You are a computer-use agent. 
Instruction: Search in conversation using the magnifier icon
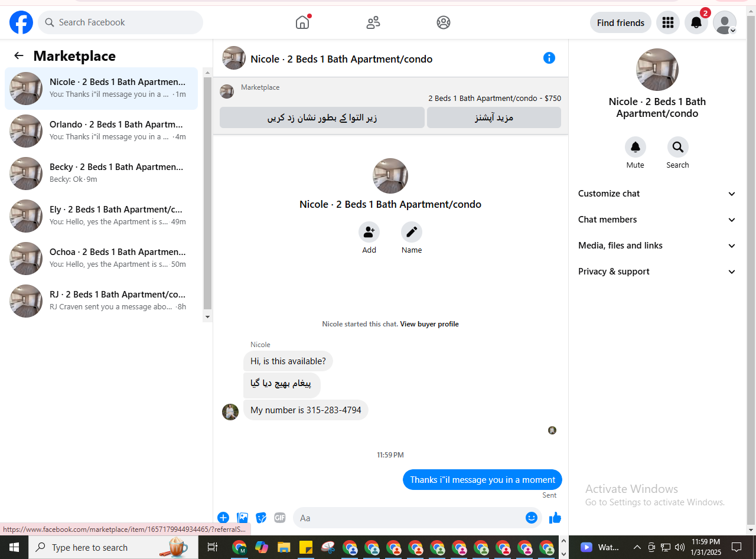click(678, 147)
